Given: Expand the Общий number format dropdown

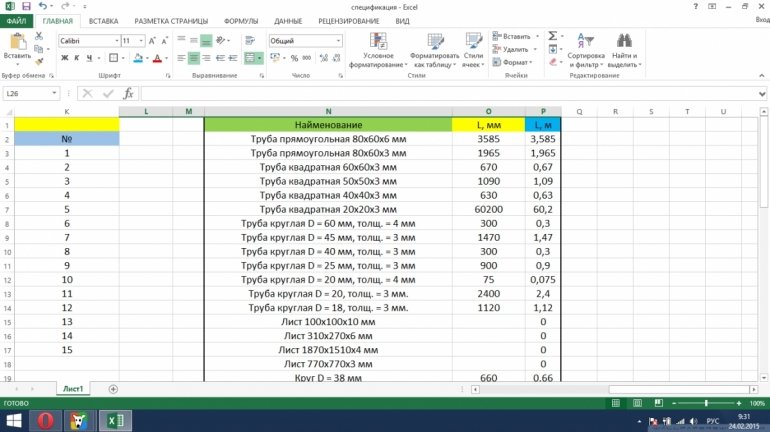Looking at the screenshot, I should 343,41.
